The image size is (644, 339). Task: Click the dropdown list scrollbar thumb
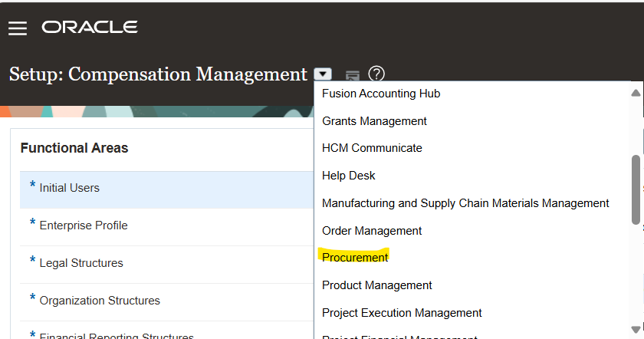(636, 189)
